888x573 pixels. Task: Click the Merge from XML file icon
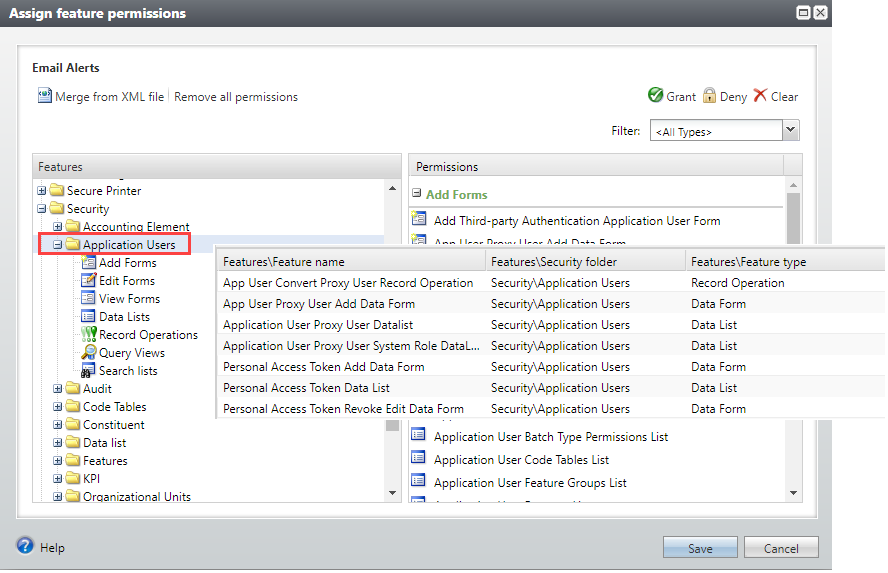pyautogui.click(x=44, y=96)
